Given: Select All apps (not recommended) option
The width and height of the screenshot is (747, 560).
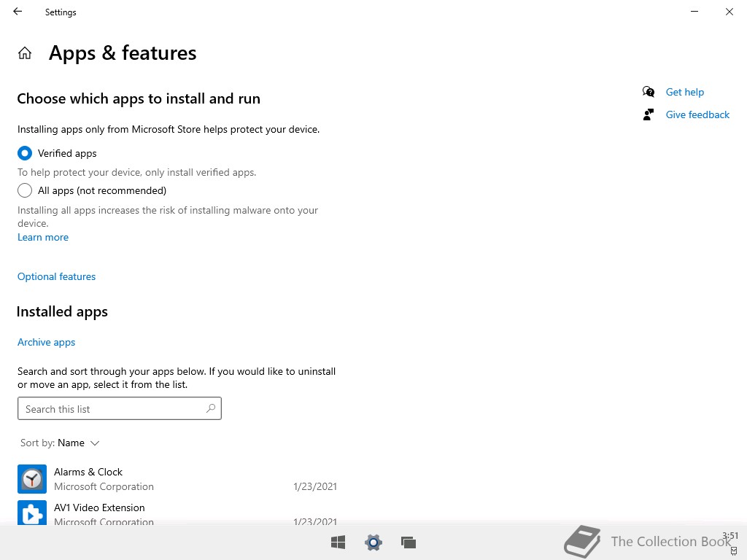Looking at the screenshot, I should [25, 190].
